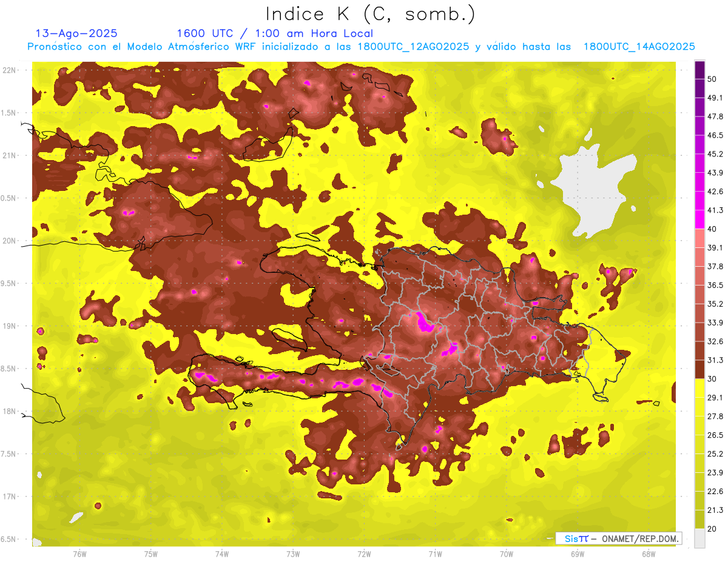Click the colorbar value "46.5"
The image size is (728, 562).
pyautogui.click(x=715, y=135)
